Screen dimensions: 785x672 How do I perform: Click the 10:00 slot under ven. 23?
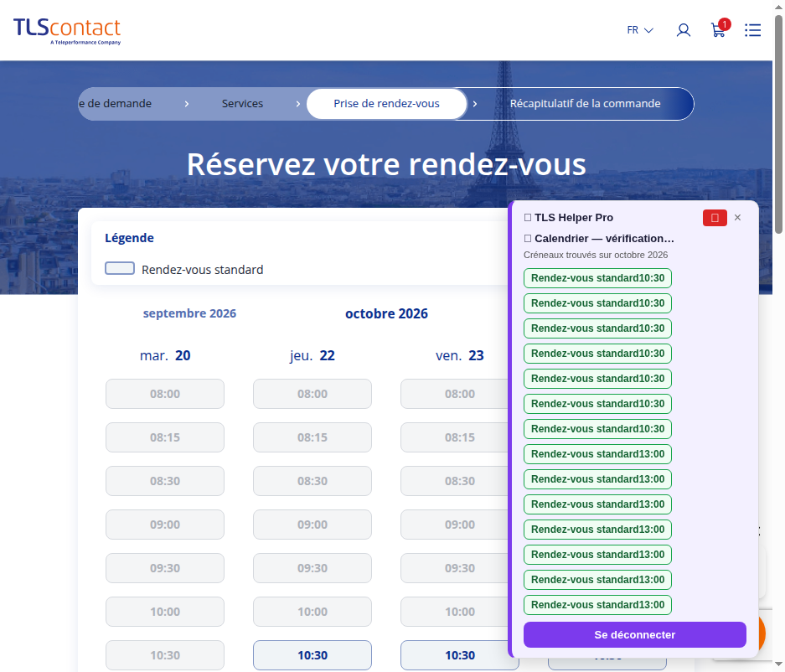tap(455, 612)
